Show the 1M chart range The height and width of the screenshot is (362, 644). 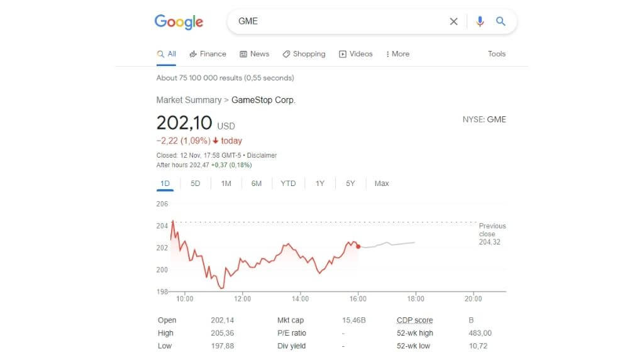pos(226,184)
